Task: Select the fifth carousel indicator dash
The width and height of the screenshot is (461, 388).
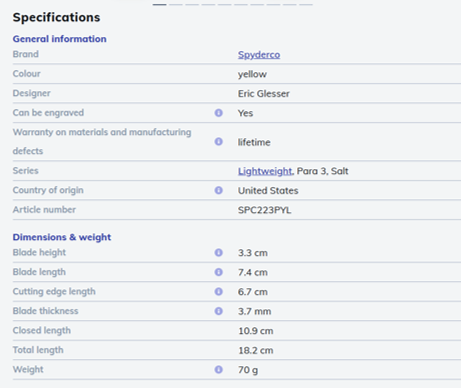Action: pyautogui.click(x=224, y=4)
